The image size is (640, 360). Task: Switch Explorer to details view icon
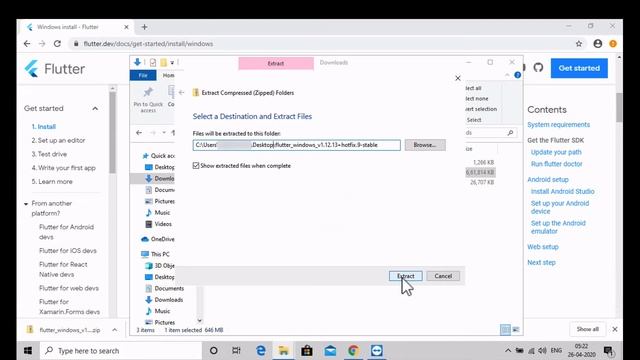coord(505,329)
